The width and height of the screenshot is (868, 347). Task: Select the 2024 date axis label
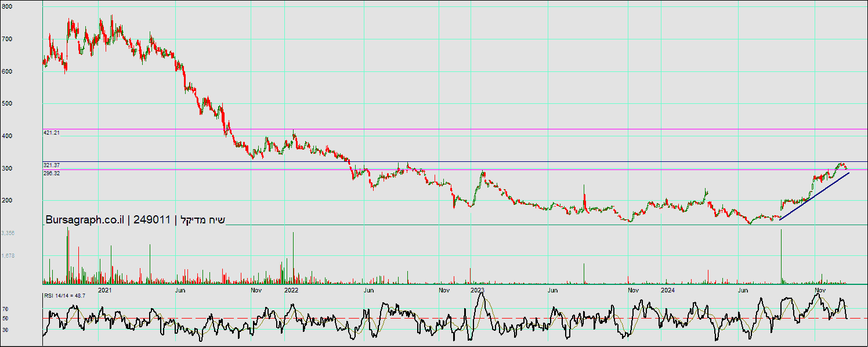click(668, 289)
